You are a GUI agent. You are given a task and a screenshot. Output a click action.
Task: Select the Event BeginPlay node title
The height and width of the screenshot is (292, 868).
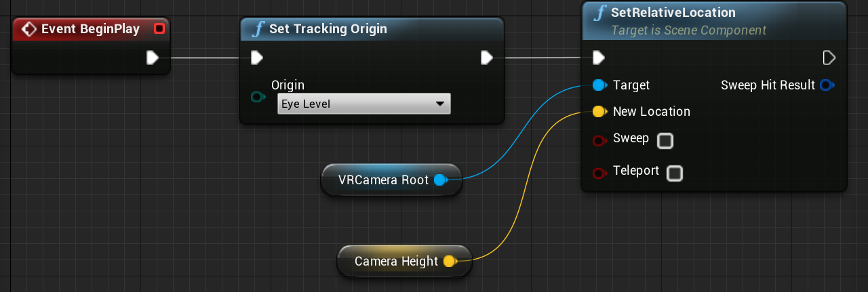90,29
